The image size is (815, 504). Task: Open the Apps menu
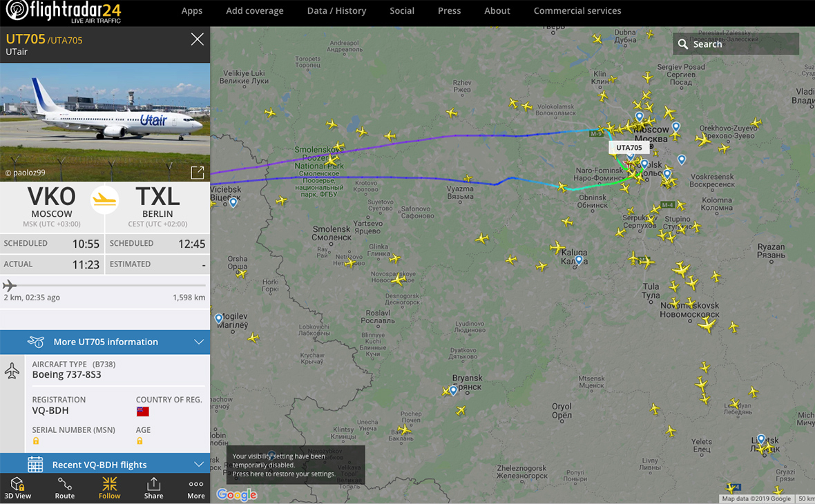tap(192, 11)
